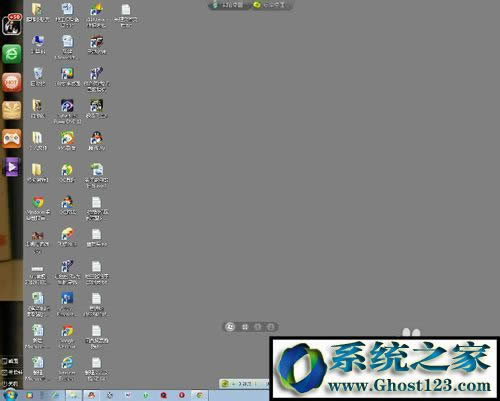Open the tan sidebar icon below HOT
The width and height of the screenshot is (500, 401).
[12, 110]
